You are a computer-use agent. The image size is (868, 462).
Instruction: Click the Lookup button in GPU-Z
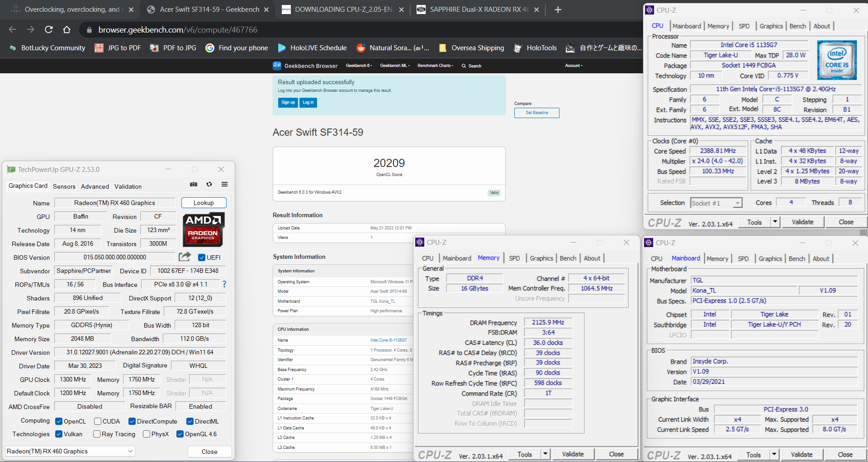coord(204,203)
